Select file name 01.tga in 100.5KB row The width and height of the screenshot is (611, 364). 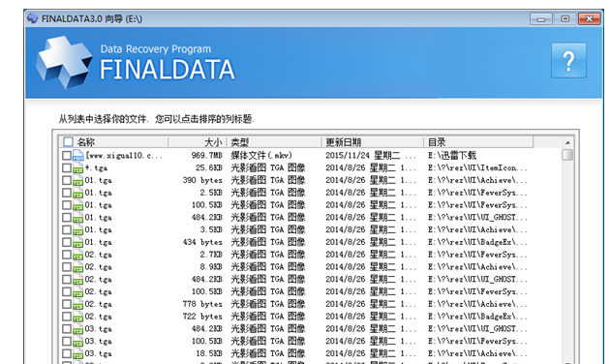(x=98, y=205)
